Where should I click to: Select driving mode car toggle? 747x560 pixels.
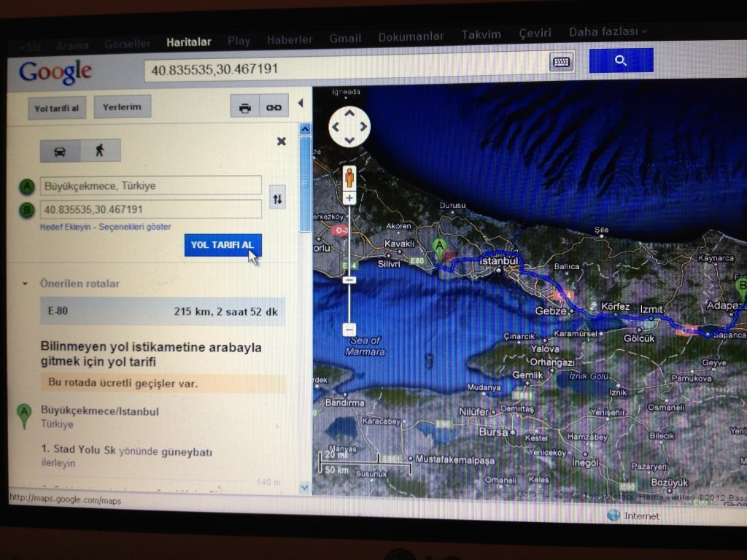60,151
